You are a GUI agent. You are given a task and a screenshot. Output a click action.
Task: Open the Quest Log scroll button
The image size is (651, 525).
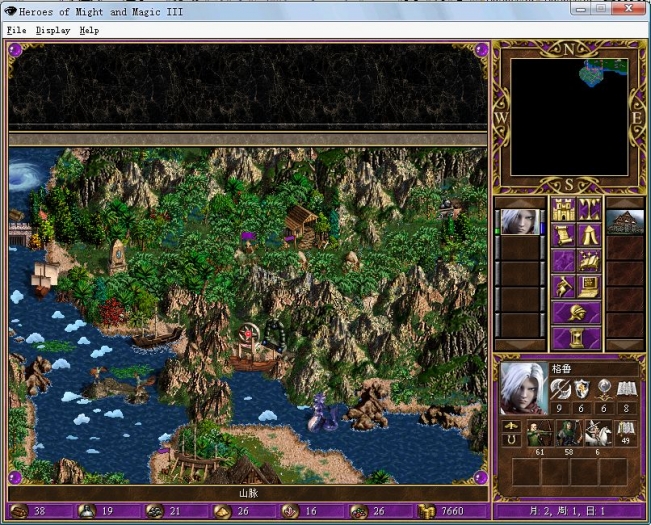[563, 235]
